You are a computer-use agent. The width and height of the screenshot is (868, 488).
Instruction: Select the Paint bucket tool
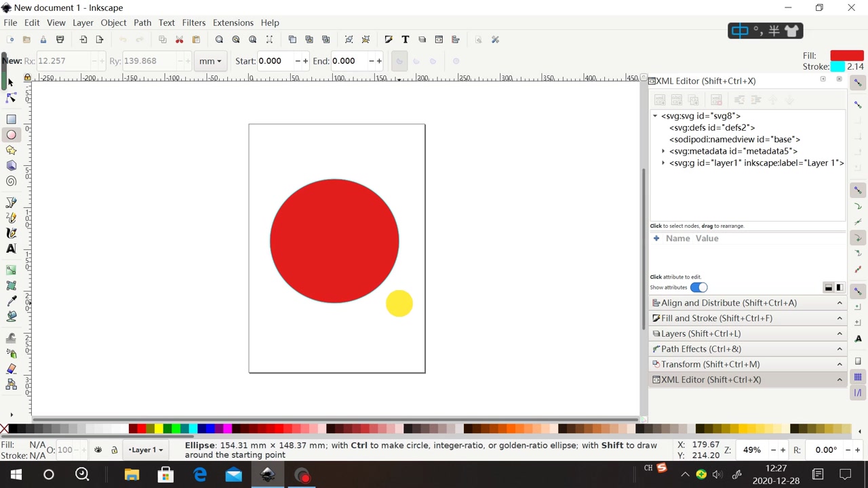pos(11,317)
